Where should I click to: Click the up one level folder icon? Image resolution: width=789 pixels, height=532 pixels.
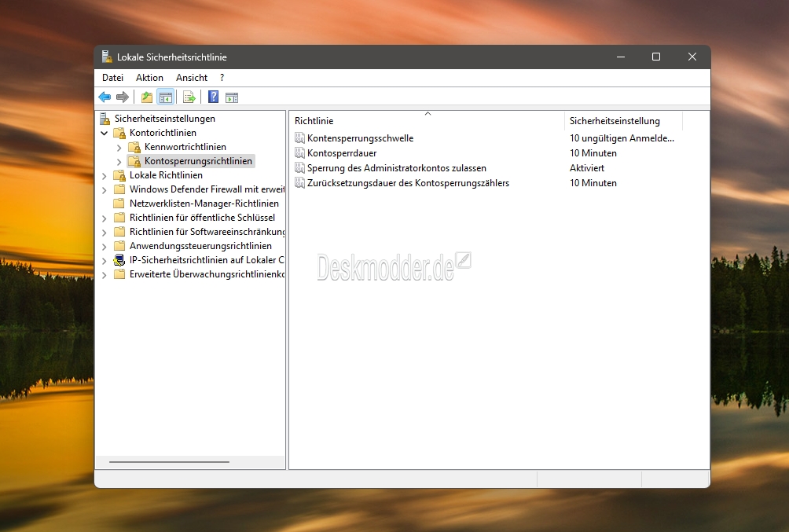pos(146,97)
